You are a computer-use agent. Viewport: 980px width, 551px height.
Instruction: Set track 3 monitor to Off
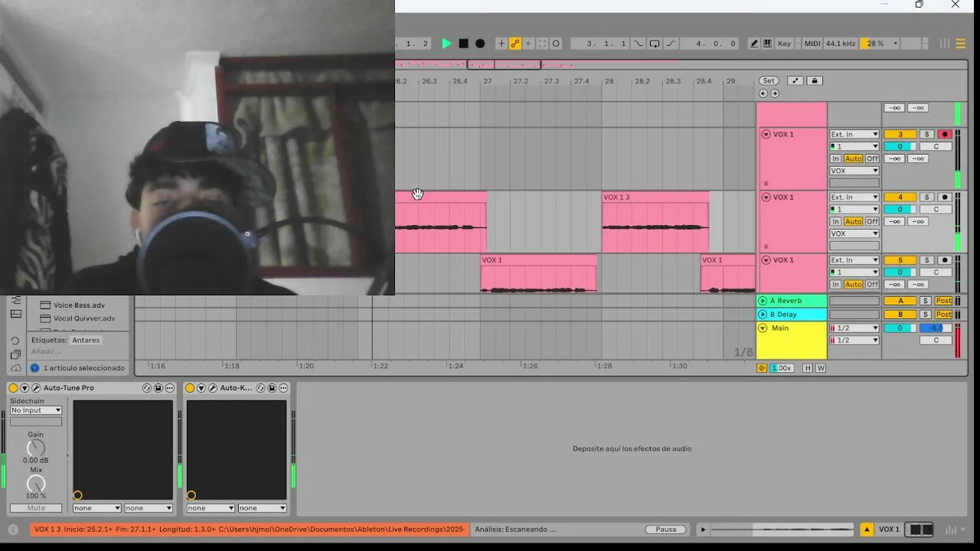(872, 158)
